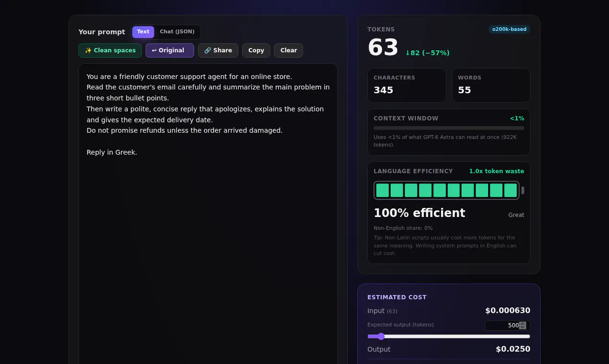Click the token savings ↓82 (−57%) text
This screenshot has width=609, height=364.
(427, 53)
